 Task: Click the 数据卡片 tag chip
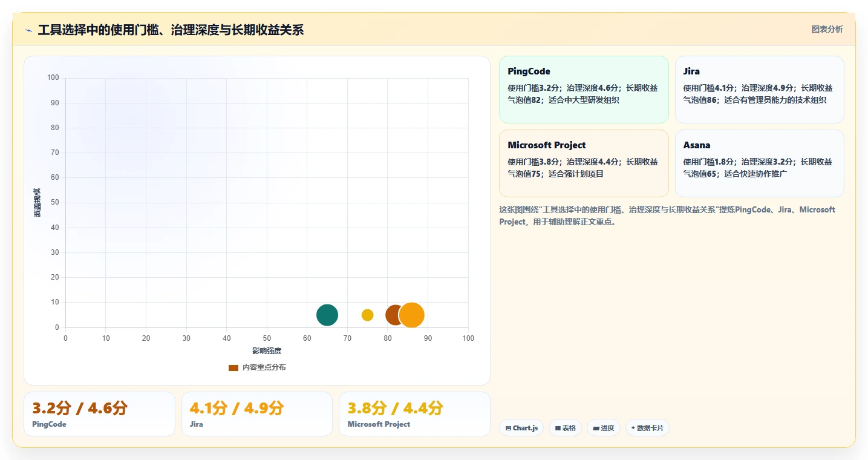point(647,428)
